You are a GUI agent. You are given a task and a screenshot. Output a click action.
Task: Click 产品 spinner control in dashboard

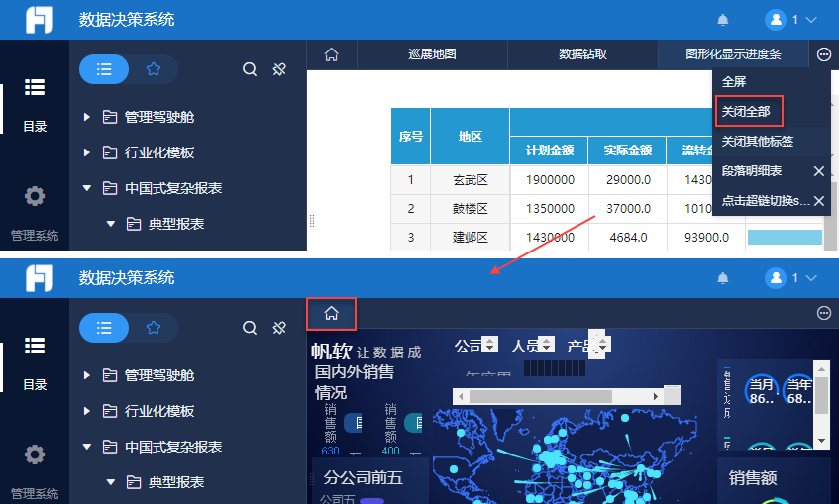click(602, 344)
